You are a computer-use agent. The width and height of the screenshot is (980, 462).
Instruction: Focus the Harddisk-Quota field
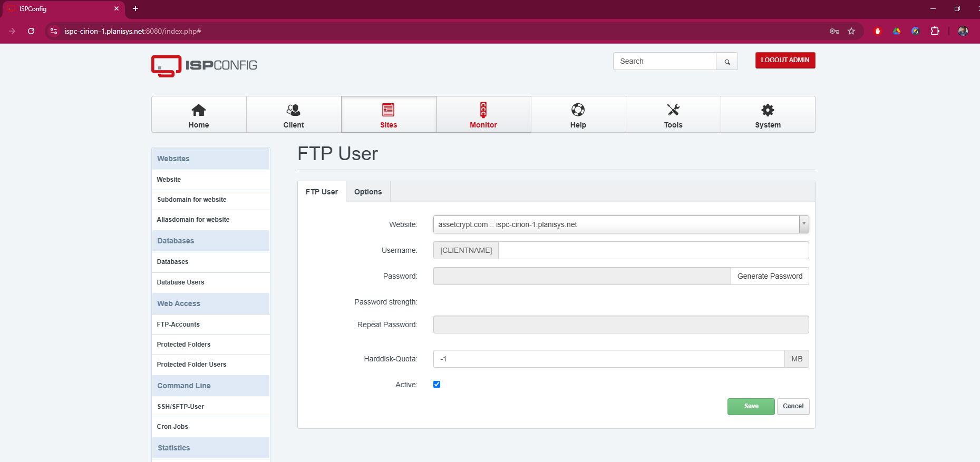tap(609, 359)
